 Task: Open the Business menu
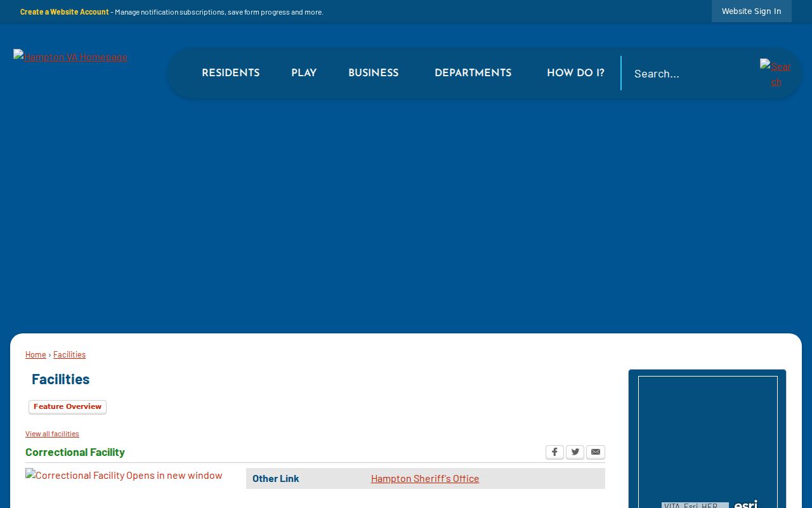[373, 73]
